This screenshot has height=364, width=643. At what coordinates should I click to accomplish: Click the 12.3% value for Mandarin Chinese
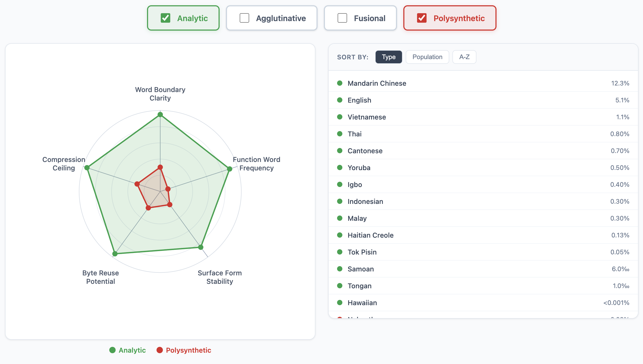coord(620,83)
